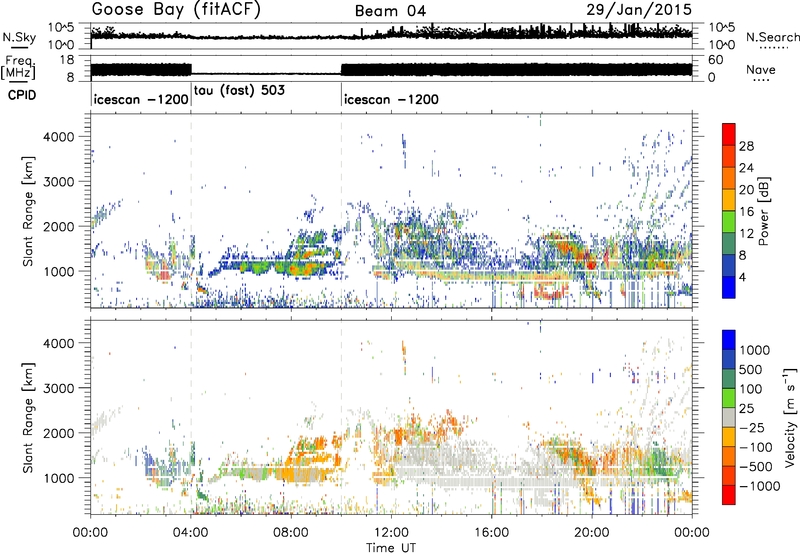Click the gray swatch in Velocity color bar
This screenshot has width=800, height=554.
click(x=729, y=417)
